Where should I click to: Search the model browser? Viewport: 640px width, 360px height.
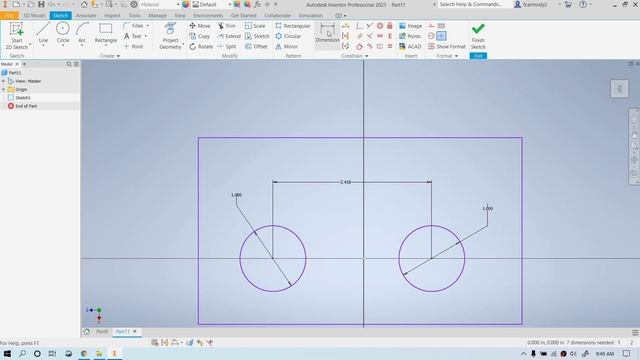pyautogui.click(x=69, y=64)
